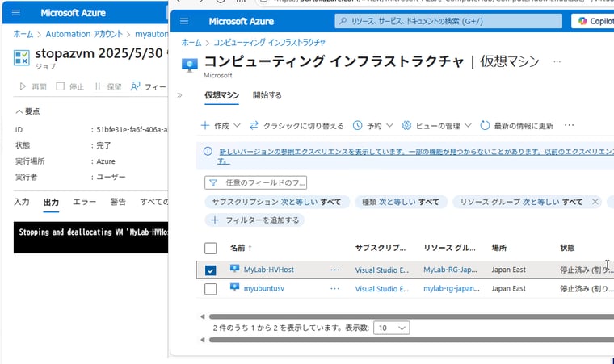This screenshot has width=614, height=364.
Task: Click フィルターを追加する add filter button
Action: pos(254,220)
